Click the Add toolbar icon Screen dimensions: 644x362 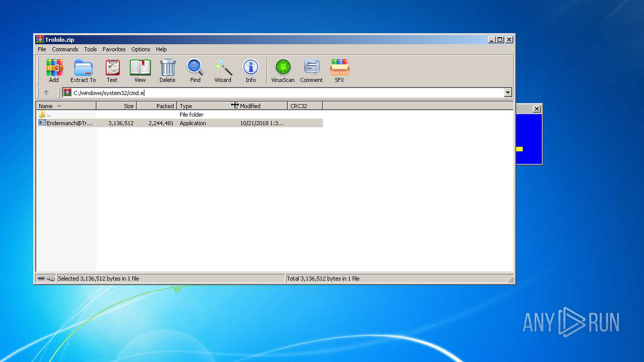coord(54,70)
